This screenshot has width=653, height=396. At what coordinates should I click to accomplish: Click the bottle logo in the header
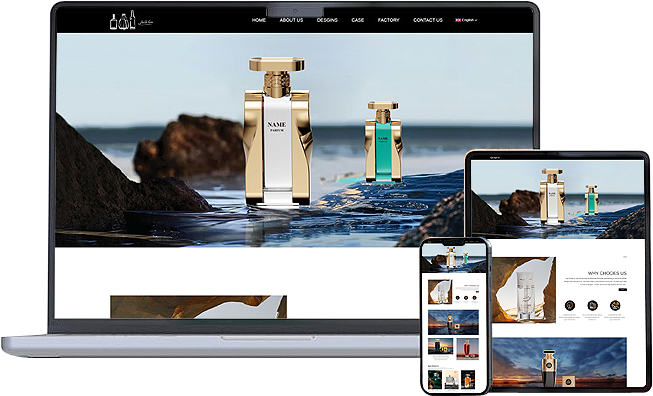click(x=123, y=20)
